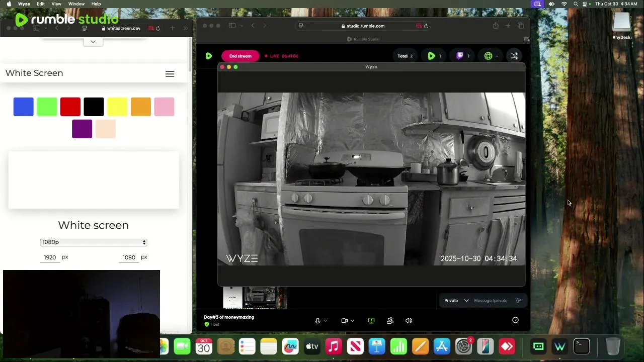Open Calendar from the Dock

204,346
